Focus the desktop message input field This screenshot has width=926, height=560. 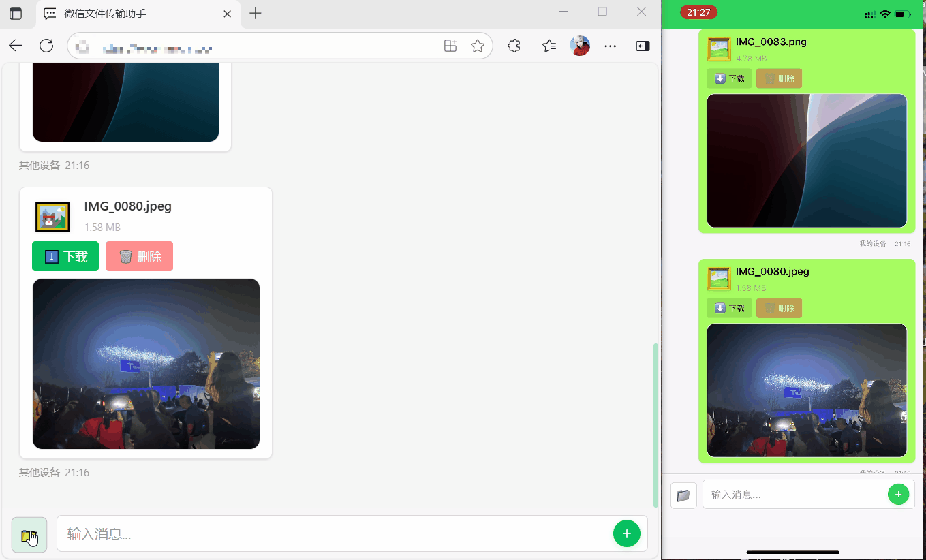[x=334, y=534]
